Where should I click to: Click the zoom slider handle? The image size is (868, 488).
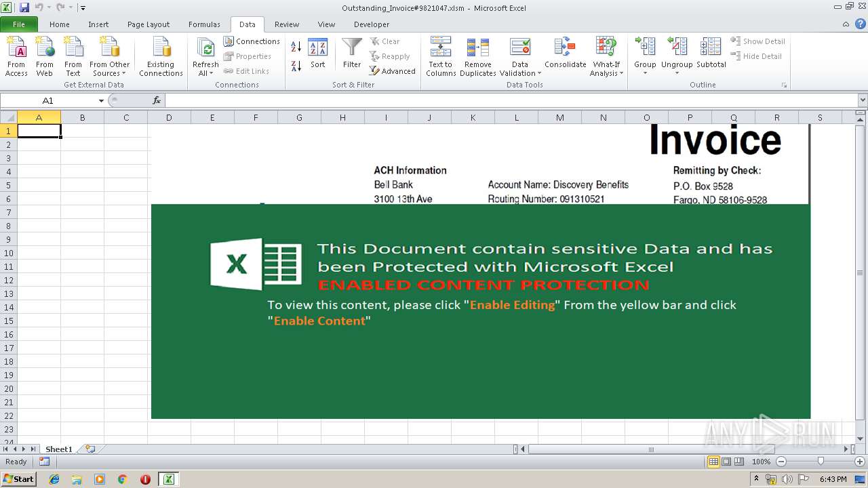click(x=821, y=461)
